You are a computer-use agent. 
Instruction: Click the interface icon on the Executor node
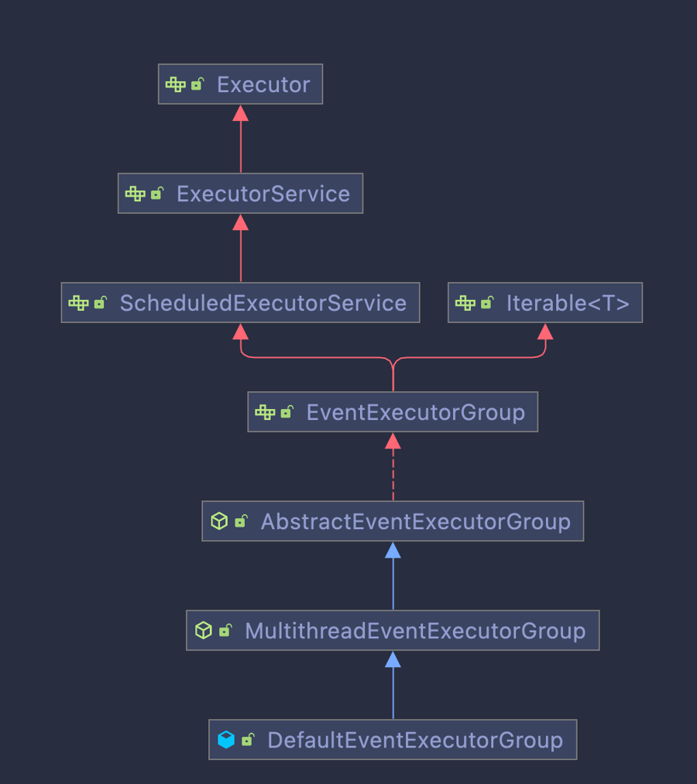click(176, 84)
